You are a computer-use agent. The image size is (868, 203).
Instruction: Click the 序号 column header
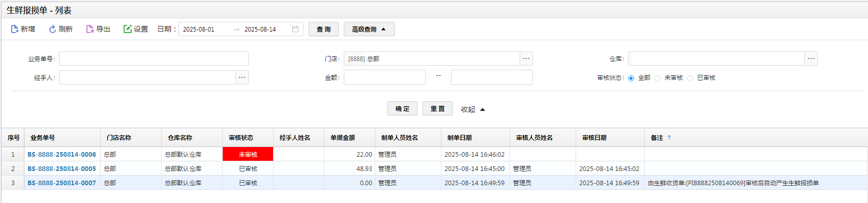[13, 138]
